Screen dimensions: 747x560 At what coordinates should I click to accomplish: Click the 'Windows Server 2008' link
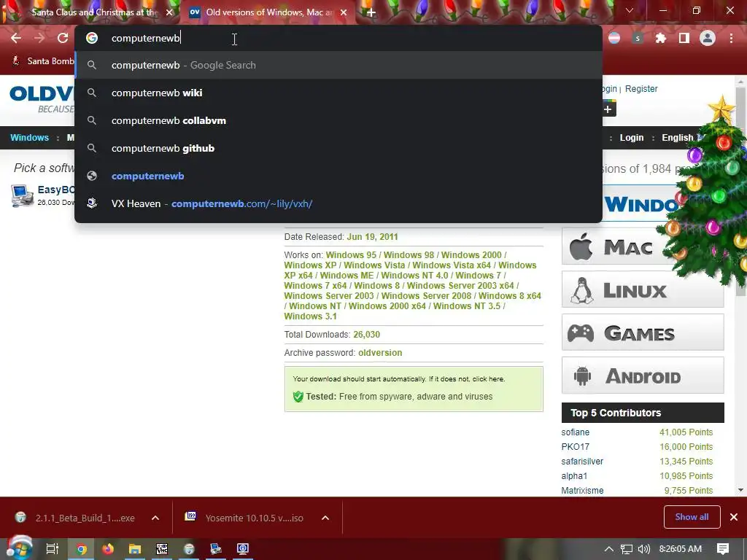pyautogui.click(x=426, y=296)
